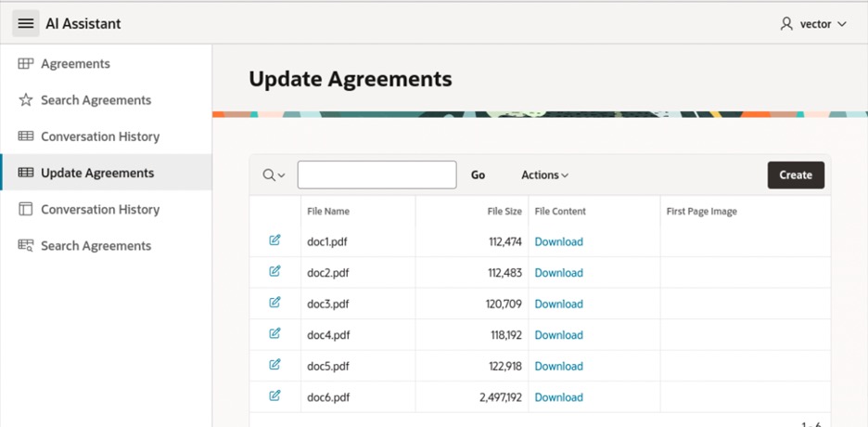Sort by the File Size column header
The width and height of the screenshot is (868, 427).
pos(504,212)
